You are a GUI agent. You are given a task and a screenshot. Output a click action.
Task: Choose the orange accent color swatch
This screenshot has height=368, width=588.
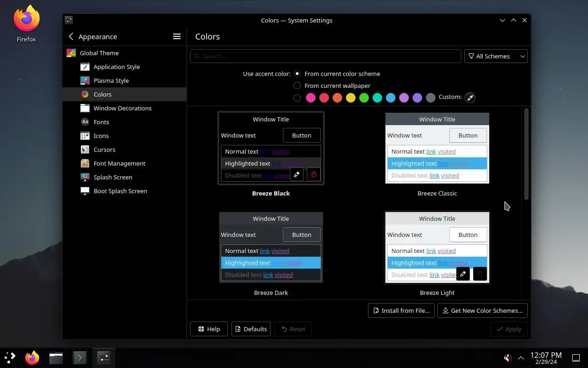click(337, 98)
